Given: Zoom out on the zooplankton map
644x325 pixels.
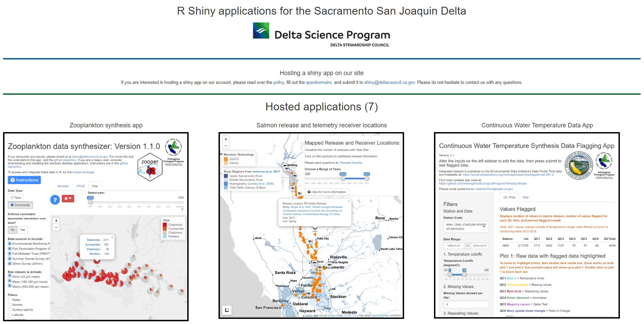Looking at the screenshot, I should click(x=56, y=227).
